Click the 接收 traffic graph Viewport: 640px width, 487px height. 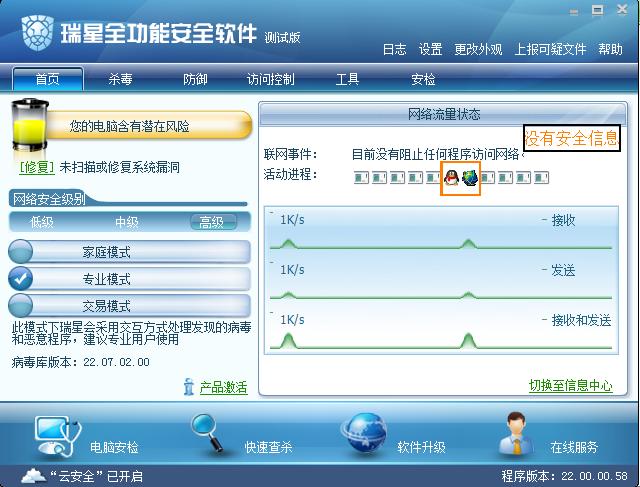[x=441, y=231]
